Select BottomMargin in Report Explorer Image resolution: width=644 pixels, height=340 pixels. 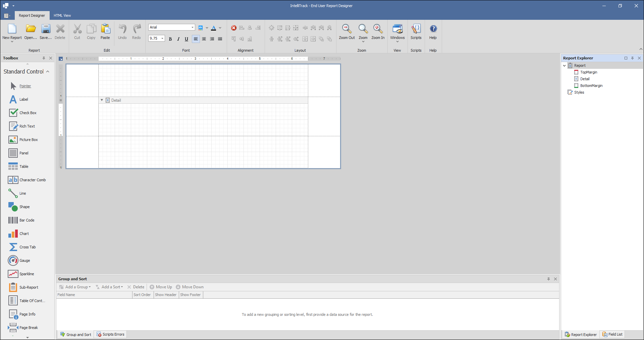click(591, 86)
